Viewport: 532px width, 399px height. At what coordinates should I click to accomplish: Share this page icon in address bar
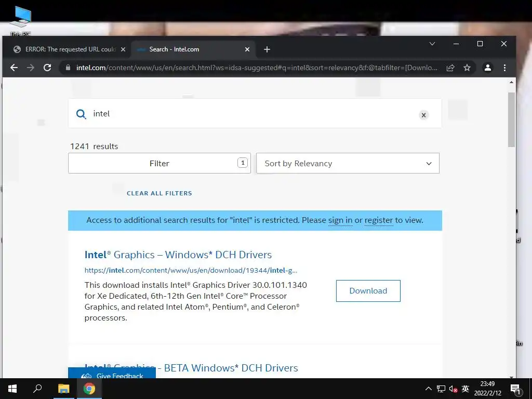pyautogui.click(x=450, y=68)
